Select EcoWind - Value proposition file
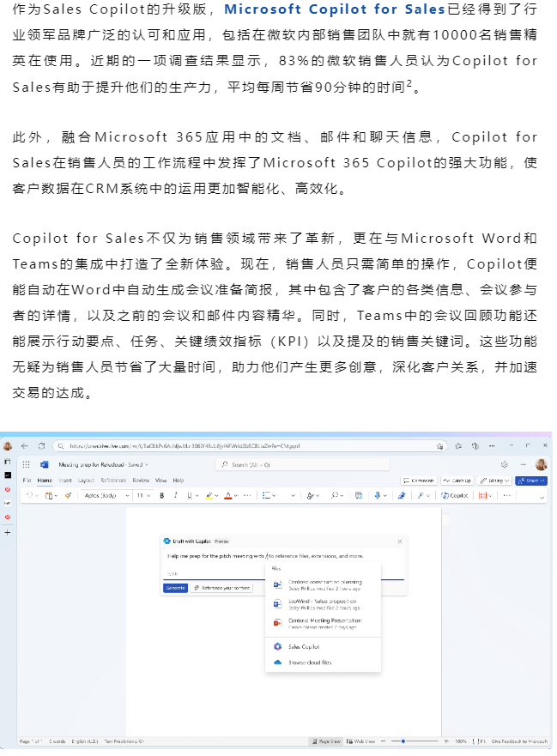This screenshot has width=557, height=756. pyautogui.click(x=323, y=604)
